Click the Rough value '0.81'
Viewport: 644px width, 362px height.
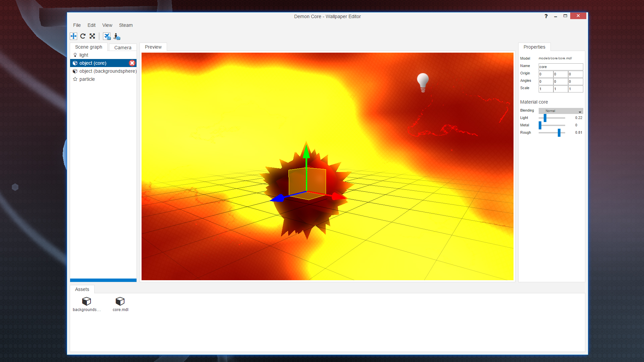coord(579,133)
